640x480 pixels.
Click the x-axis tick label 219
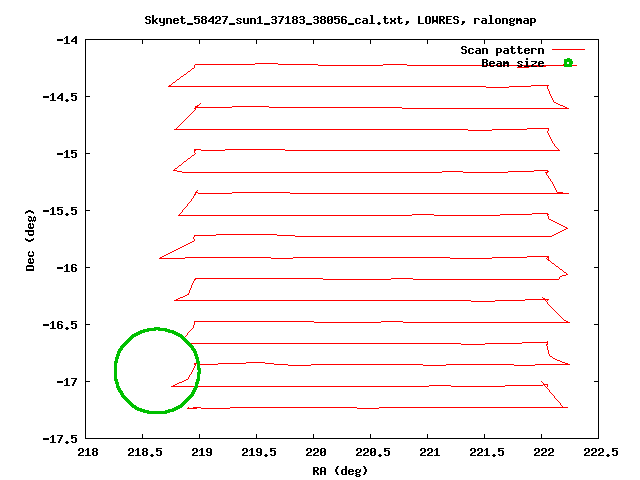(x=202, y=452)
